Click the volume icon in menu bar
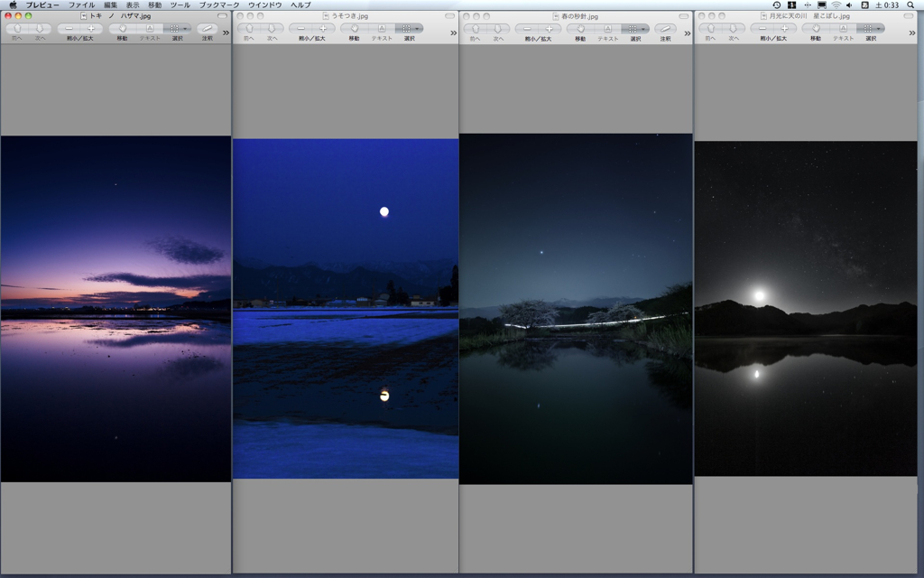924x578 pixels. pos(849,5)
